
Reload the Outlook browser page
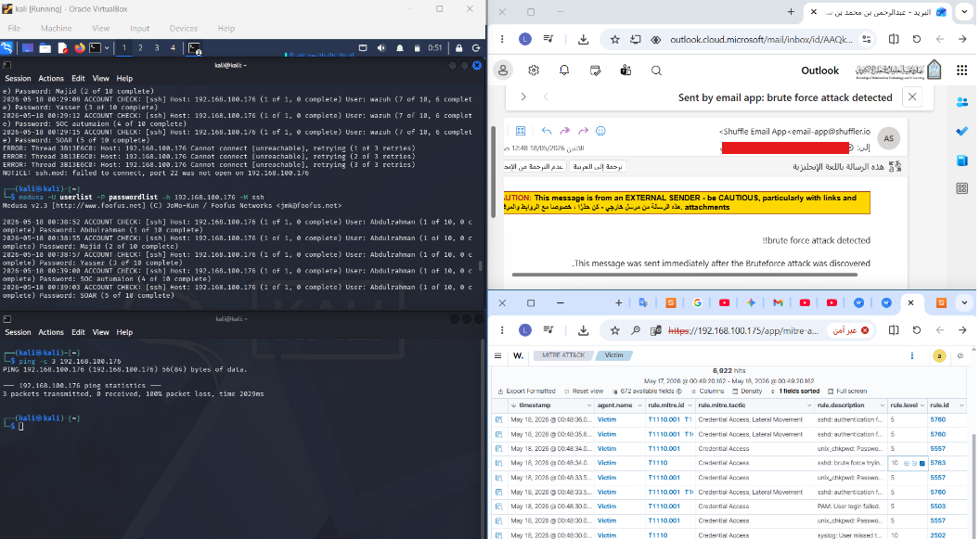[x=917, y=39]
